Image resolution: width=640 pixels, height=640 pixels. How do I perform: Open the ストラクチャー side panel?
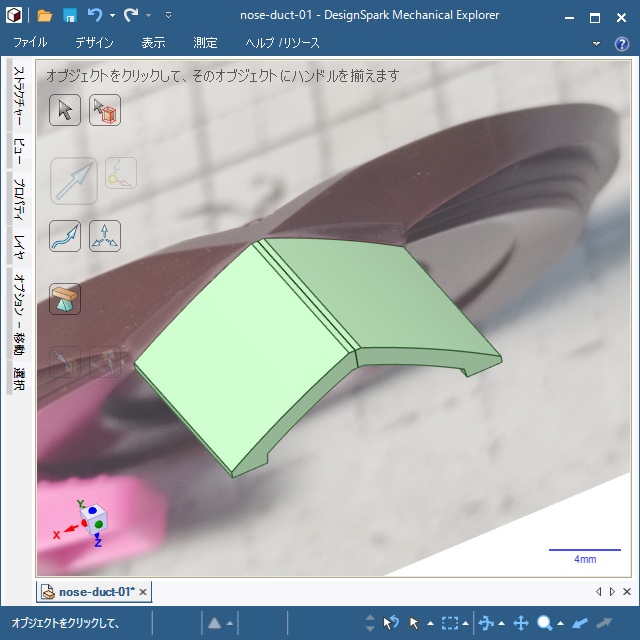click(18, 100)
